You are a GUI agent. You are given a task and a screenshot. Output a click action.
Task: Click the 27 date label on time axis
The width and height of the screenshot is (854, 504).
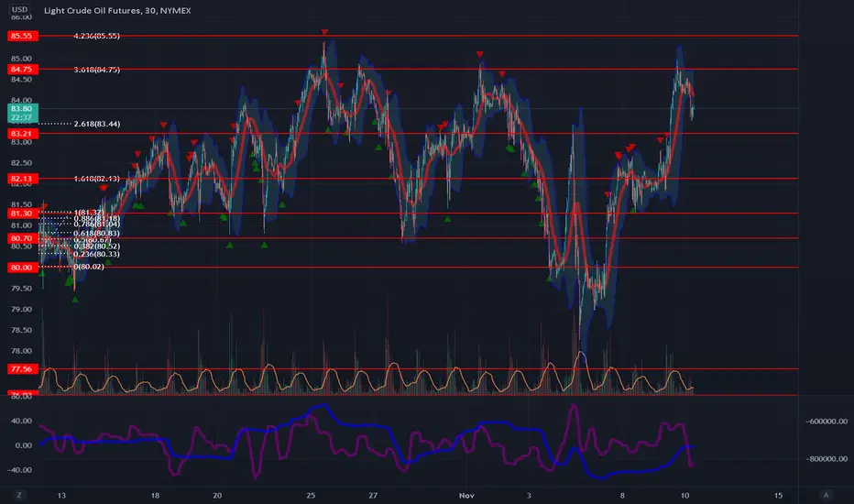[x=373, y=495]
